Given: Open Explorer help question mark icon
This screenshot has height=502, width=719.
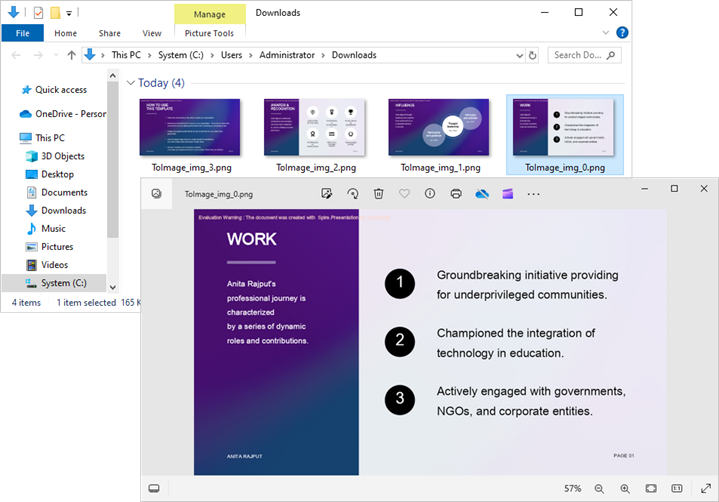Looking at the screenshot, I should pos(622,33).
